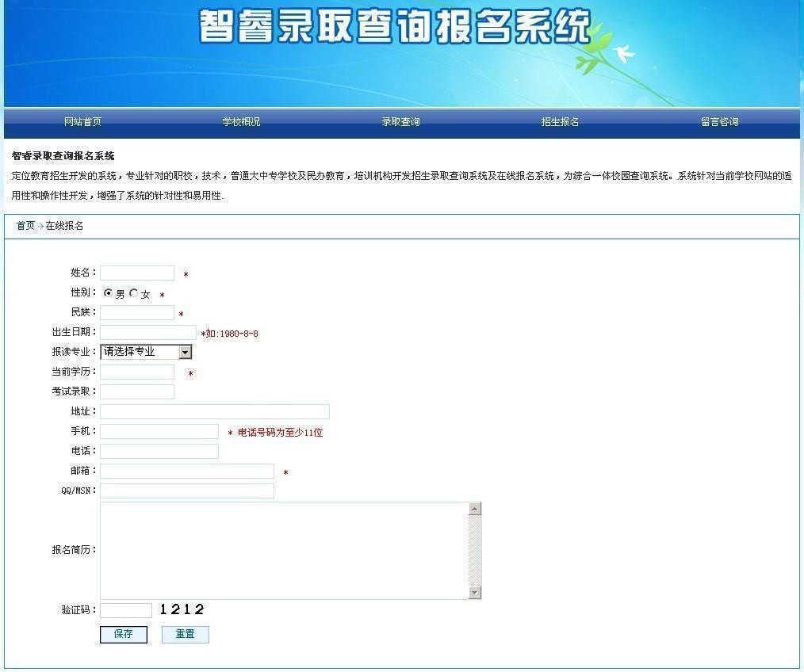804x672 pixels.
Task: Go to 录取查询 in navigation bar
Action: click(400, 122)
